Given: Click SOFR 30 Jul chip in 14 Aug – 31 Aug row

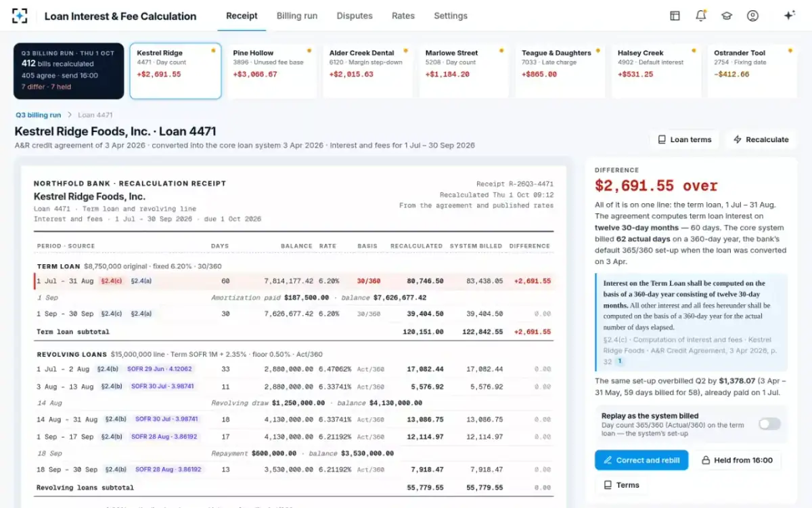Looking at the screenshot, I should 166,419.
